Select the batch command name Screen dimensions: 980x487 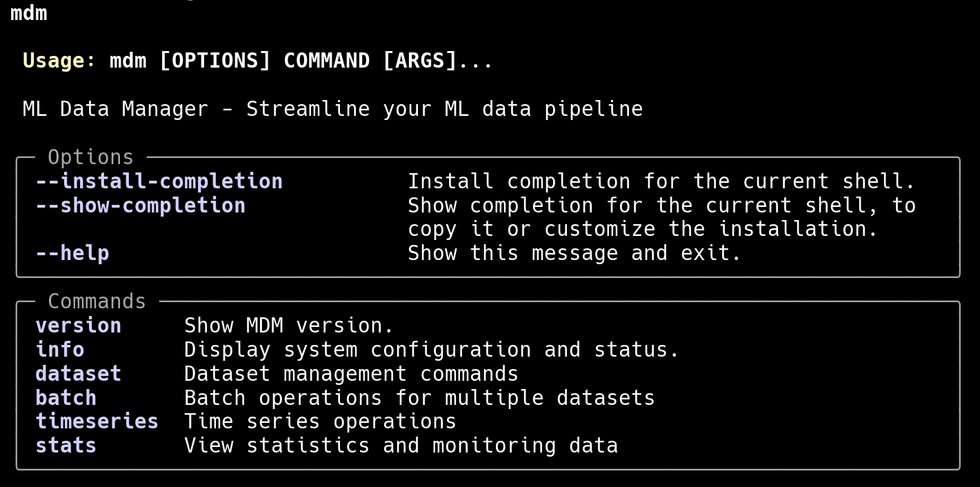[66, 398]
